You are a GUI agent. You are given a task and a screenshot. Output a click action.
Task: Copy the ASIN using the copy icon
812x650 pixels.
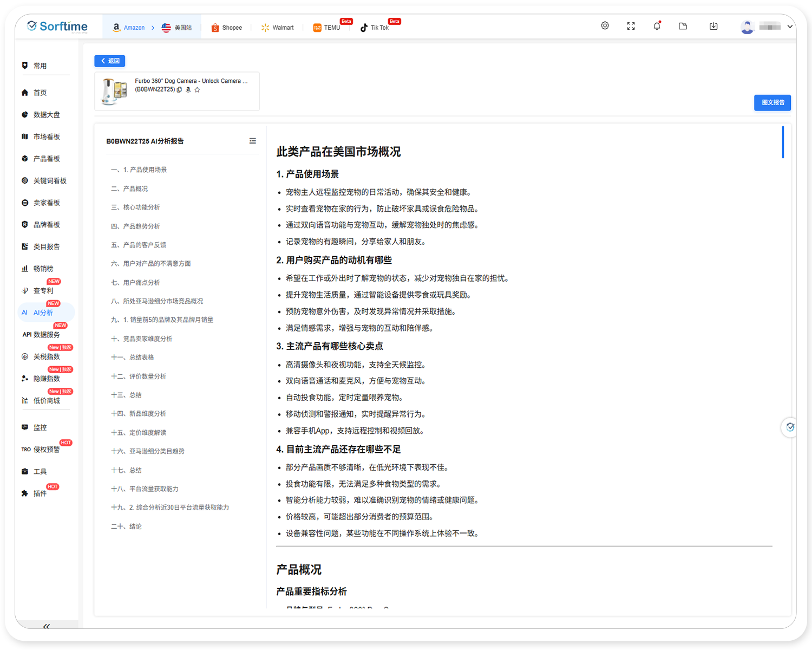(x=179, y=89)
